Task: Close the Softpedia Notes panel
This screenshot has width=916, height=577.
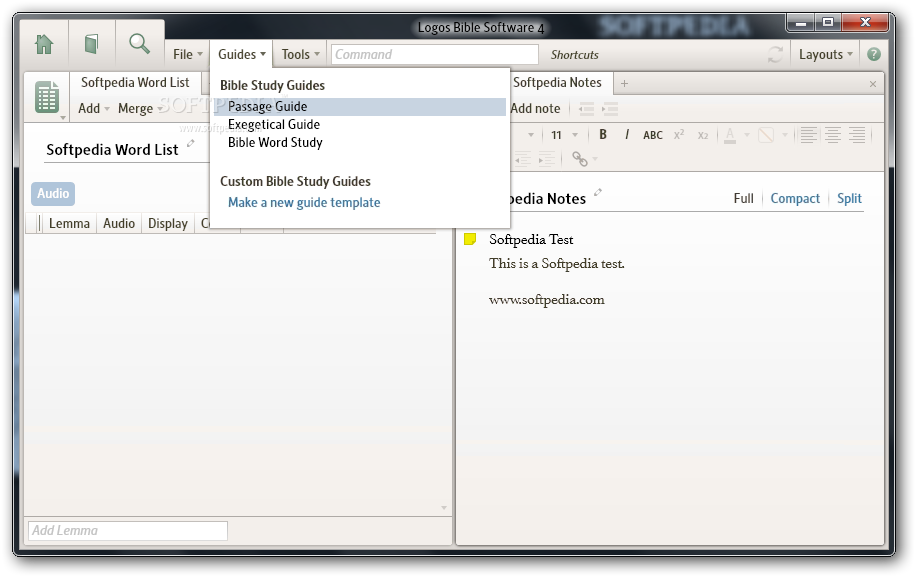Action: [x=873, y=84]
